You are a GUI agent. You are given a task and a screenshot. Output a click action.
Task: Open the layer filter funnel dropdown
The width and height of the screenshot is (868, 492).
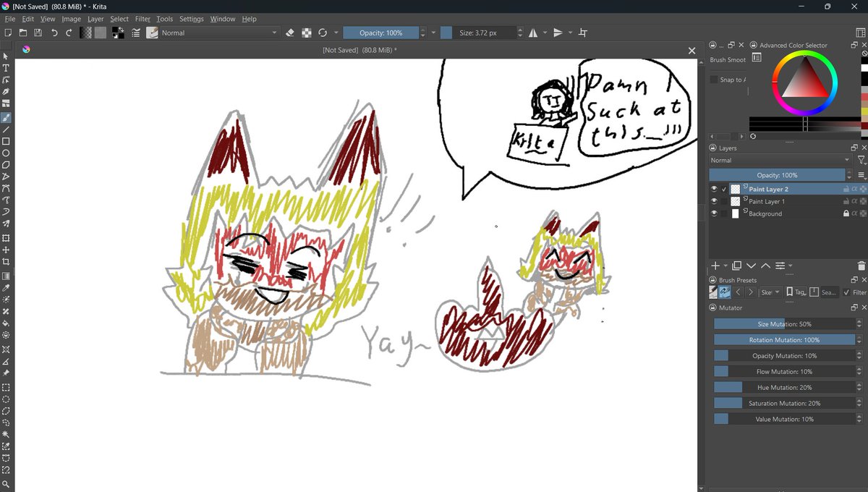click(x=861, y=160)
